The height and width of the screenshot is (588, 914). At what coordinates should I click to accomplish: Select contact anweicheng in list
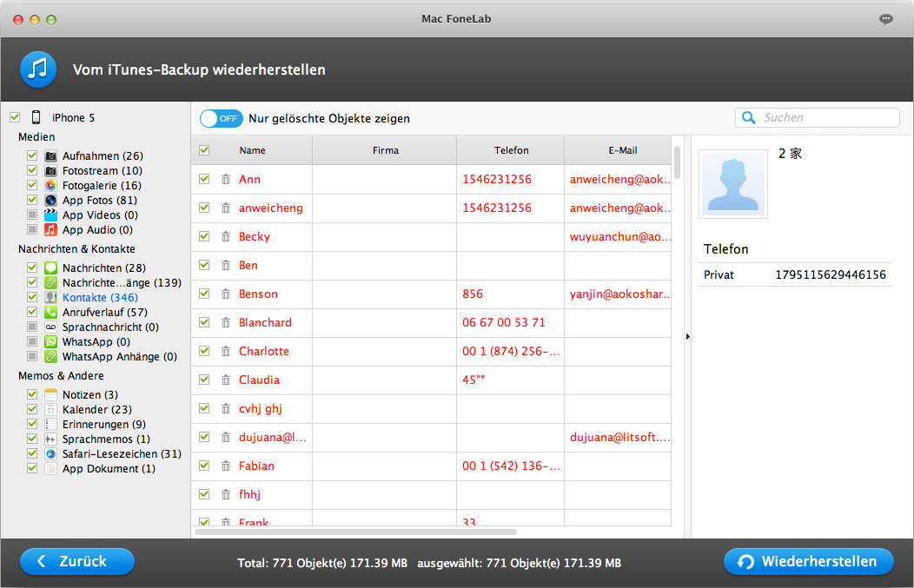coord(271,208)
